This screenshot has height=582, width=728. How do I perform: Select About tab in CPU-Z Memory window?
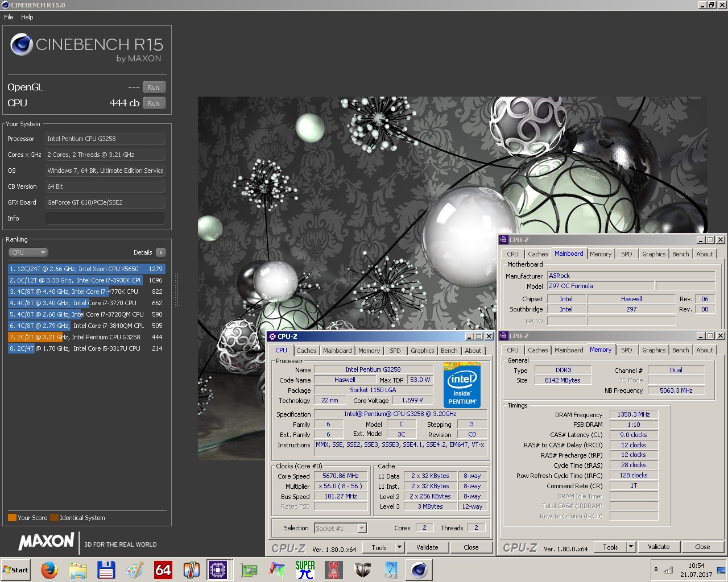[x=704, y=350]
